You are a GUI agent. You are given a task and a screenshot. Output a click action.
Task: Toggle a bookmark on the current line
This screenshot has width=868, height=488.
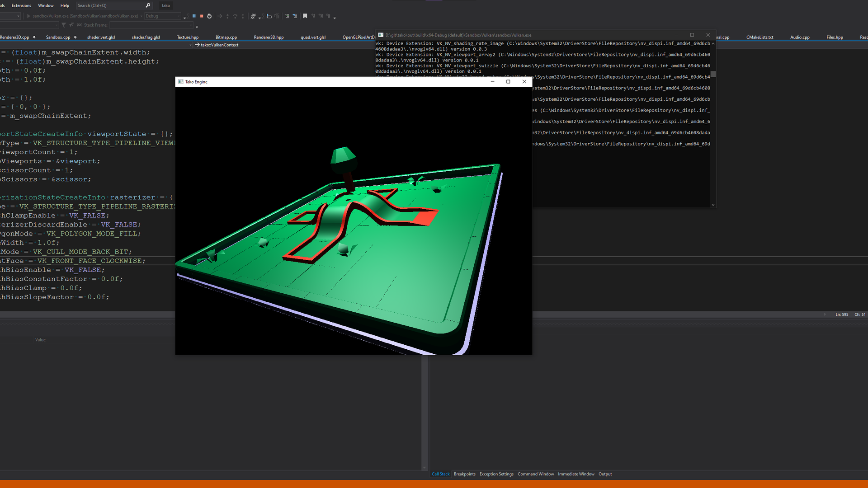click(305, 16)
